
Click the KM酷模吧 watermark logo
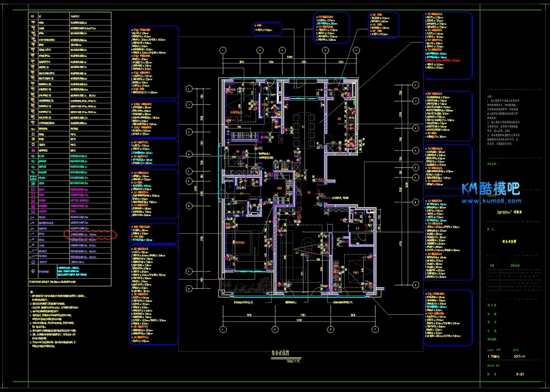[491, 189]
